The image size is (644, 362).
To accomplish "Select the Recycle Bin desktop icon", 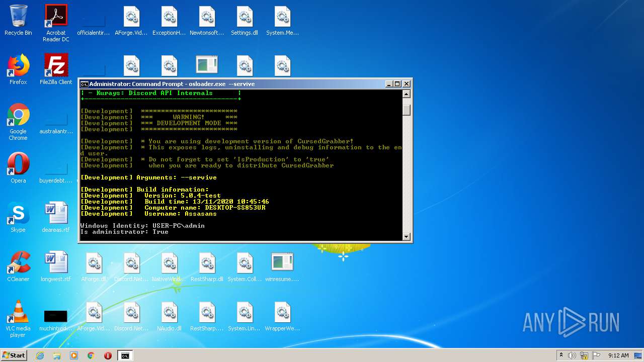I will click(x=18, y=21).
